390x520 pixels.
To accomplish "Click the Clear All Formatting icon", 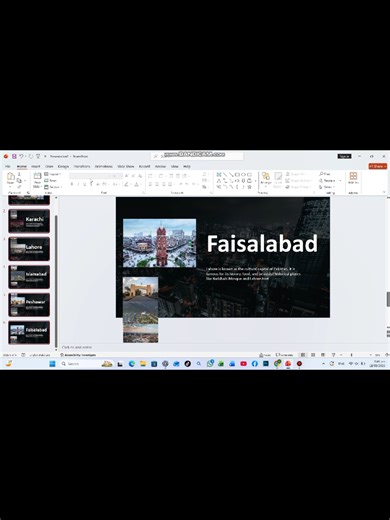I will (140, 176).
